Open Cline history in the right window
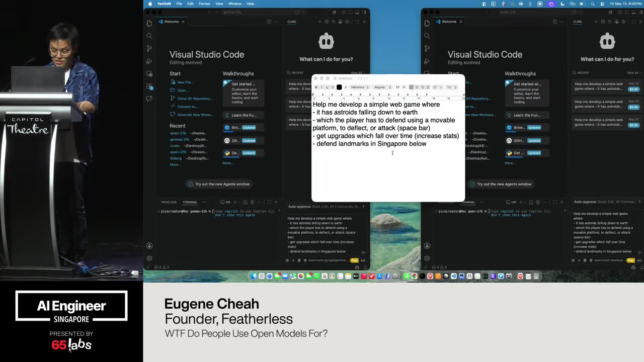Image resolution: width=644 pixels, height=362 pixels. [610, 22]
